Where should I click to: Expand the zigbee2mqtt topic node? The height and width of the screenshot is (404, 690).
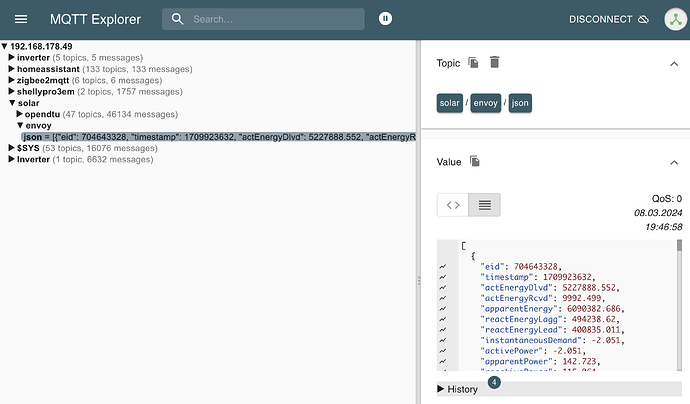point(12,80)
